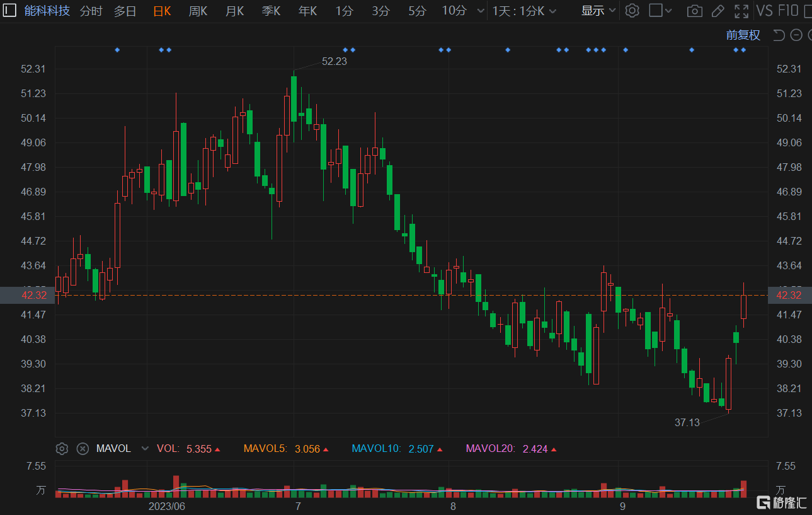This screenshot has width=812, height=515.
Task: Open chart settings gear in top toolbar
Action: (632, 11)
